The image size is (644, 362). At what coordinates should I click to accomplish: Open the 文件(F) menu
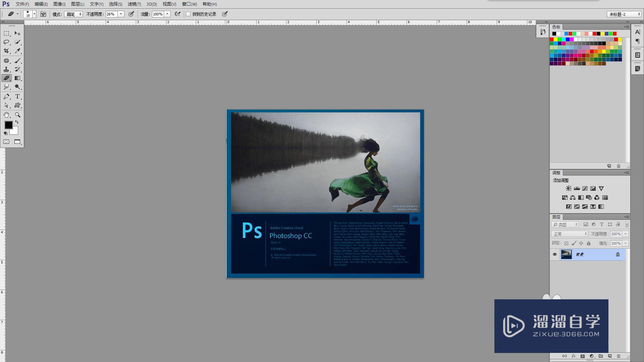click(x=22, y=4)
